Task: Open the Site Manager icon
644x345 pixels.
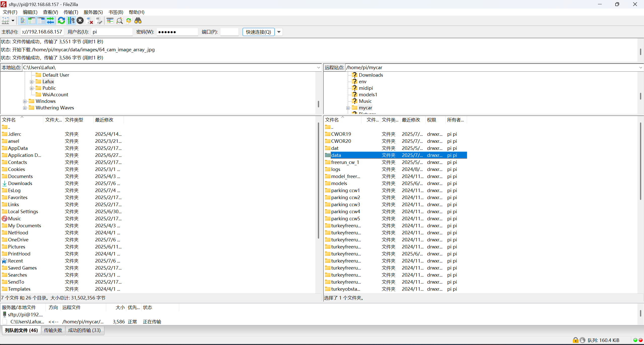Action: tap(6, 21)
